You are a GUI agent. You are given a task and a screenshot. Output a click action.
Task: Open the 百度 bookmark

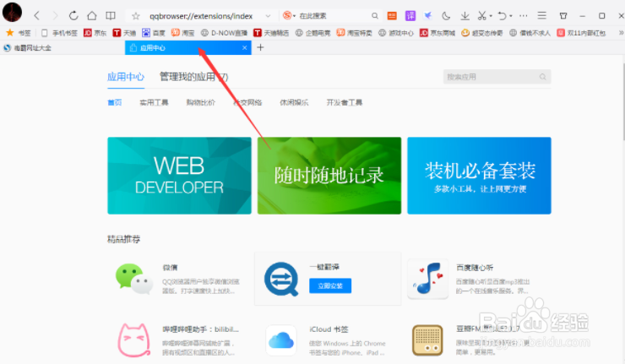point(154,33)
